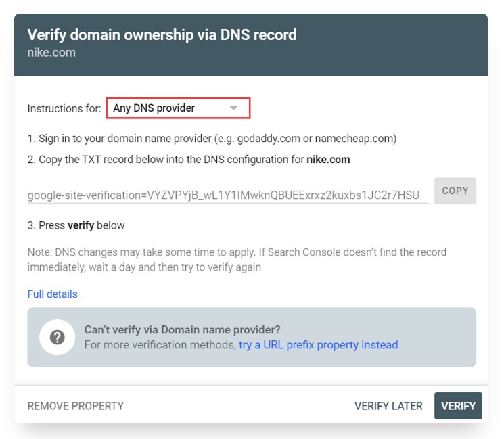Click the Can't verify via Domain name provider heading
The width and height of the screenshot is (504, 439).
pos(182,329)
